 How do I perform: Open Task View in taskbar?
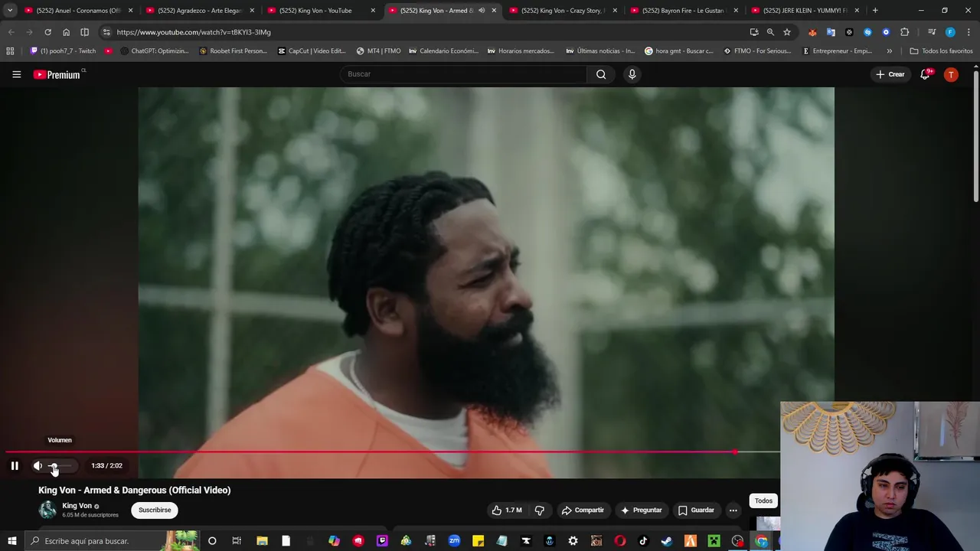pyautogui.click(x=237, y=541)
